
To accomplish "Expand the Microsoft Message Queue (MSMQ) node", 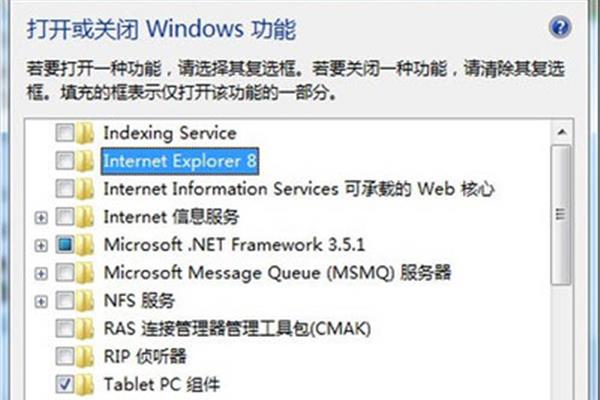I will (x=41, y=274).
